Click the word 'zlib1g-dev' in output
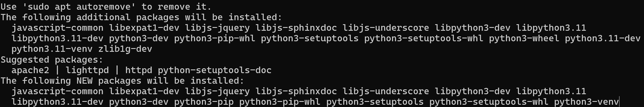Screen dimensions: 644x107 (x=125, y=49)
